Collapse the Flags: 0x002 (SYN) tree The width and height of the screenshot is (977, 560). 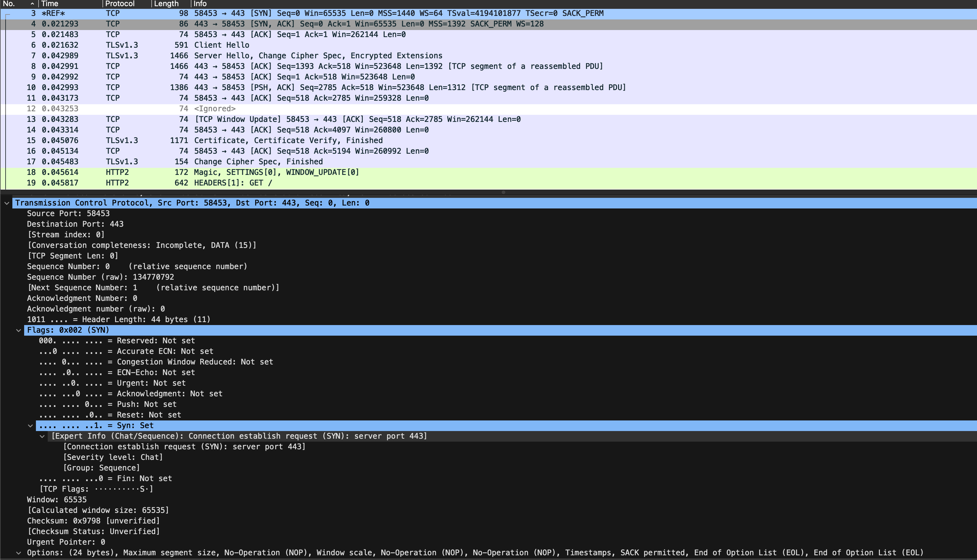19,330
